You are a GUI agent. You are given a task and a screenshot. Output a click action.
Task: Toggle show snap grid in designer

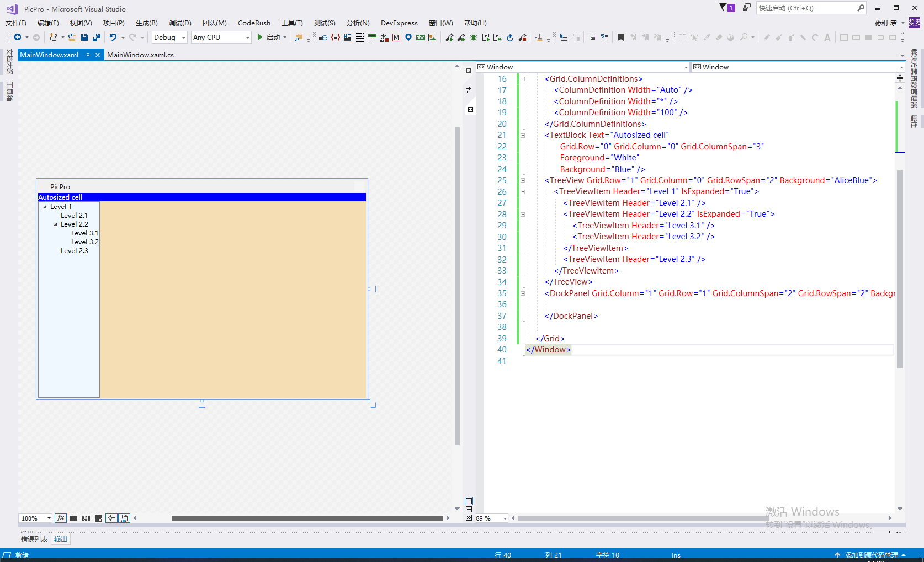(73, 518)
